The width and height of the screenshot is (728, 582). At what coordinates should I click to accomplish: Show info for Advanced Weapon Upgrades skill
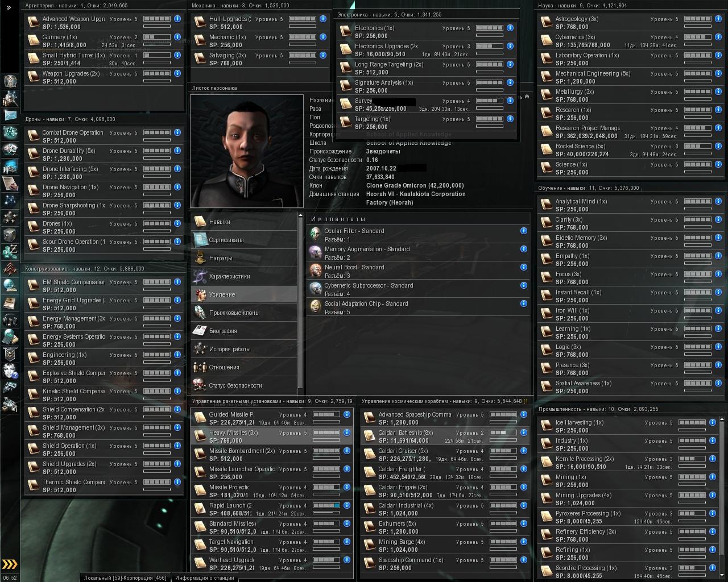(x=177, y=19)
